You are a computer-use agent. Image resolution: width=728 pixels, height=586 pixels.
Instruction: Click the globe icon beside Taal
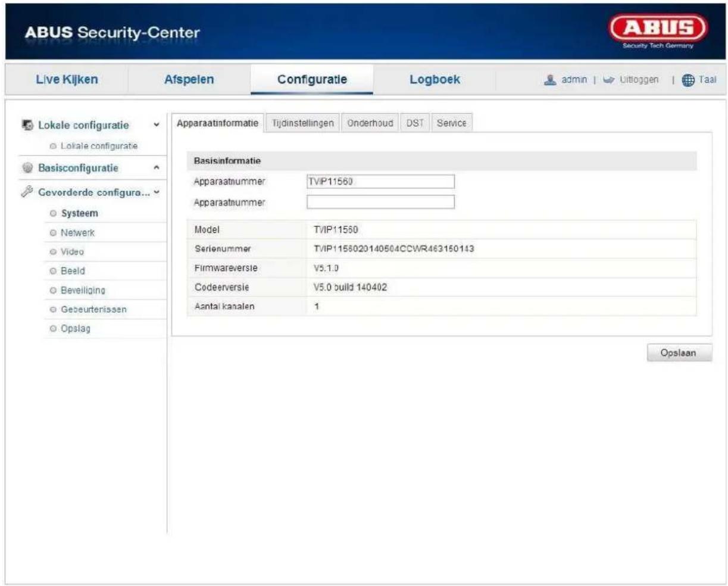(688, 80)
